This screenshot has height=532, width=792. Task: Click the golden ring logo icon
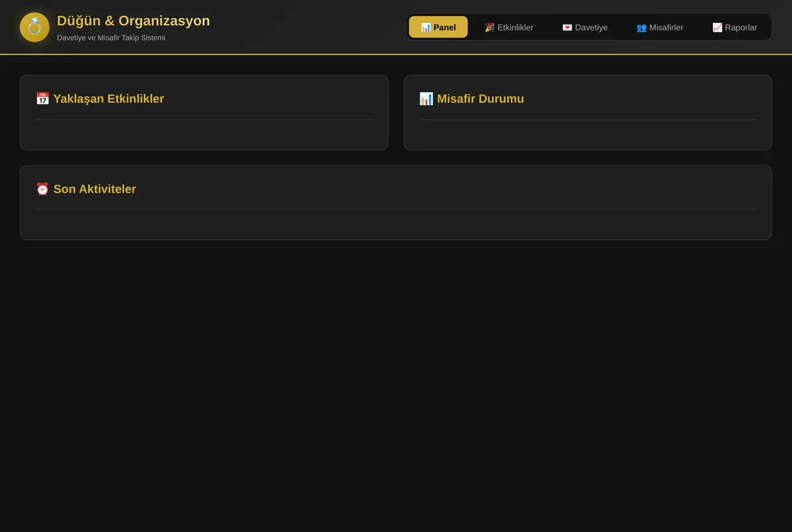pos(34,27)
